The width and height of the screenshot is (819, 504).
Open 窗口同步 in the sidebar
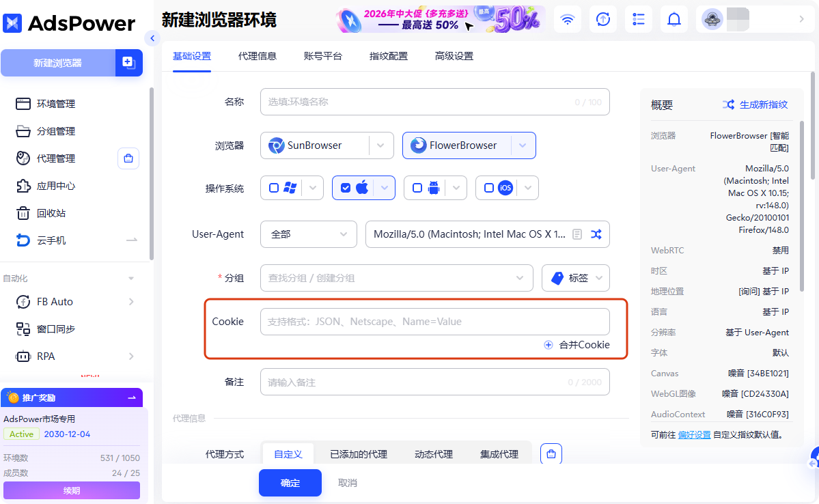(x=56, y=329)
